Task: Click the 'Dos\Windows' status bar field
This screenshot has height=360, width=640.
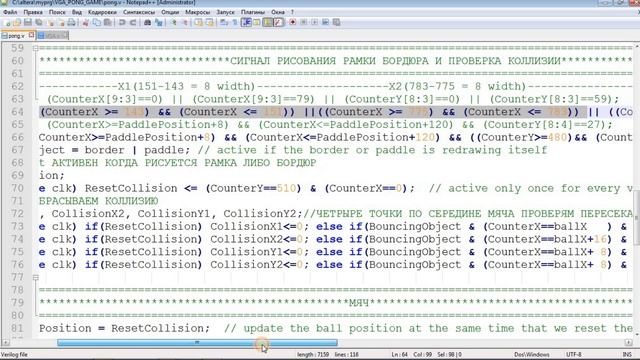Action: [531, 355]
